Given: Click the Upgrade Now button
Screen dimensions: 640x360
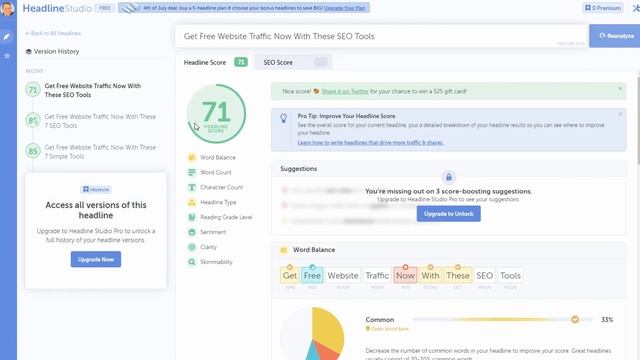Looking at the screenshot, I should (x=96, y=259).
